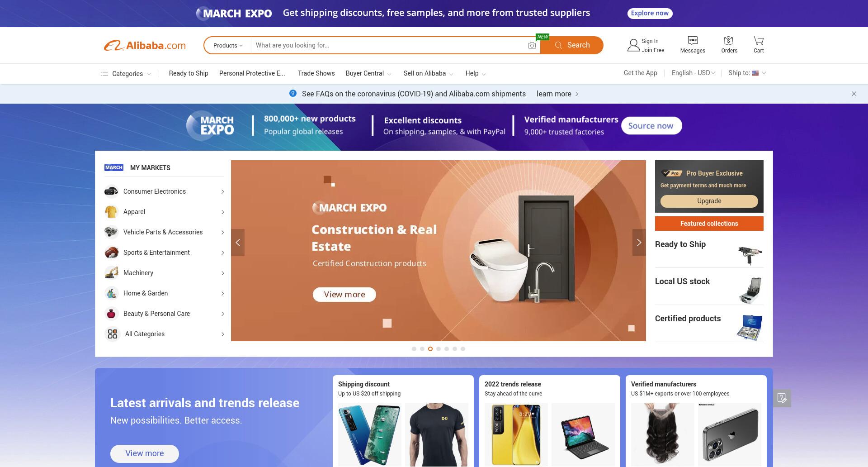Viewport: 868px width, 467px height.
Task: Open the shopping Cart icon
Action: [759, 40]
